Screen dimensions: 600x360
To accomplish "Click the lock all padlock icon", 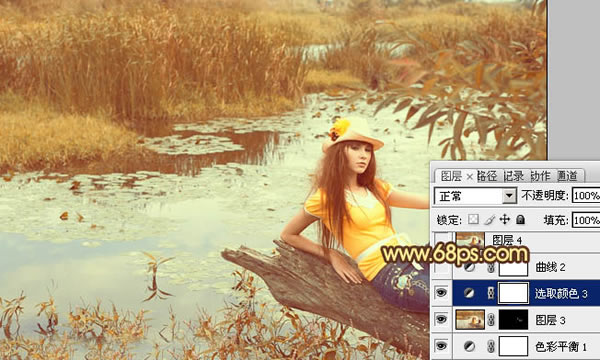I will [520, 219].
